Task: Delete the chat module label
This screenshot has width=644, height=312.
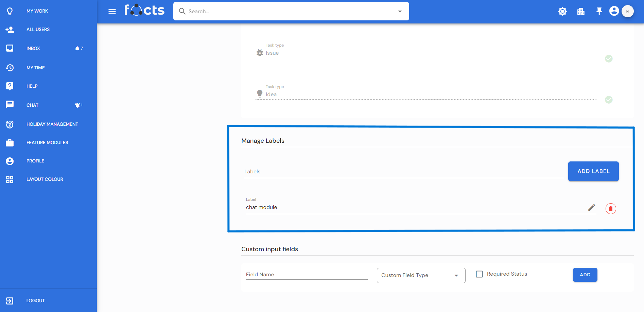Action: (611, 209)
